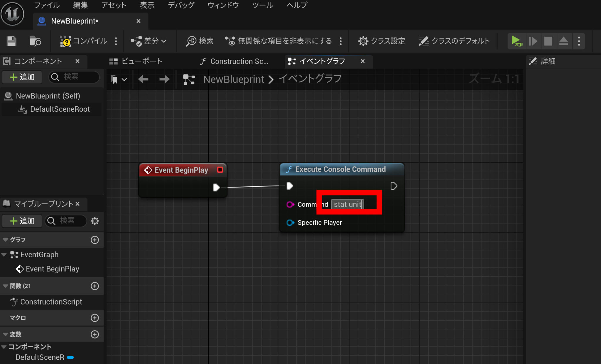Start Play in Editor

point(516,41)
